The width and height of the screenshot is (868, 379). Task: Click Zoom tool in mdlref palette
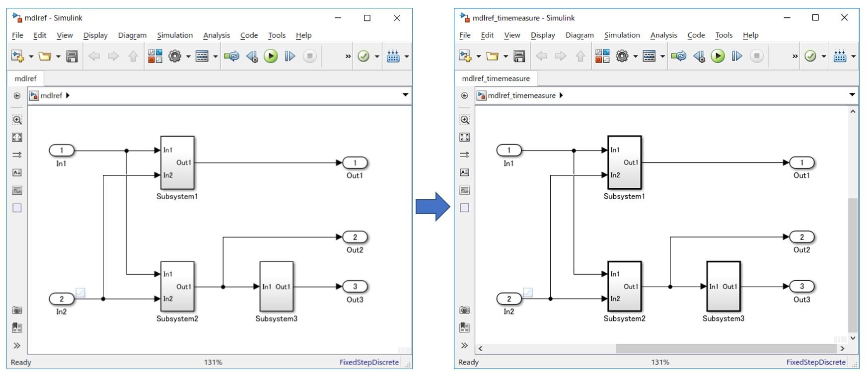[x=17, y=120]
